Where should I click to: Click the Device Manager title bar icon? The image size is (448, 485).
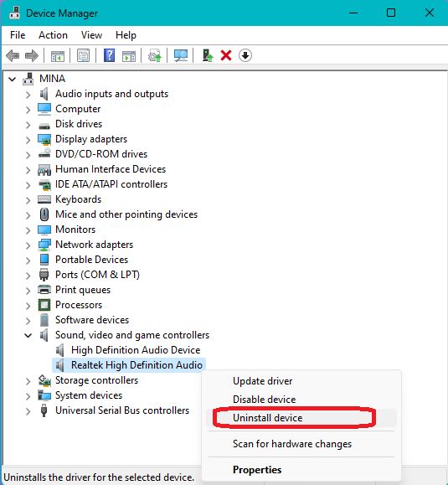pyautogui.click(x=14, y=13)
